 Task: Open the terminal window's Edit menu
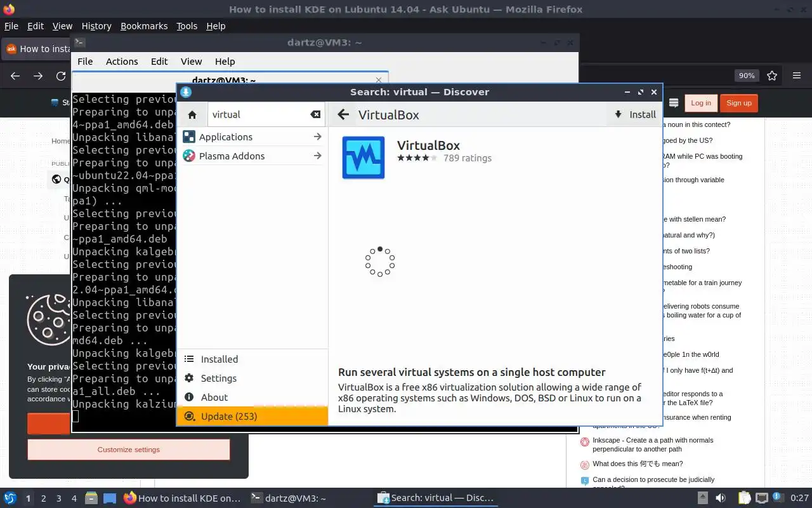pyautogui.click(x=159, y=62)
